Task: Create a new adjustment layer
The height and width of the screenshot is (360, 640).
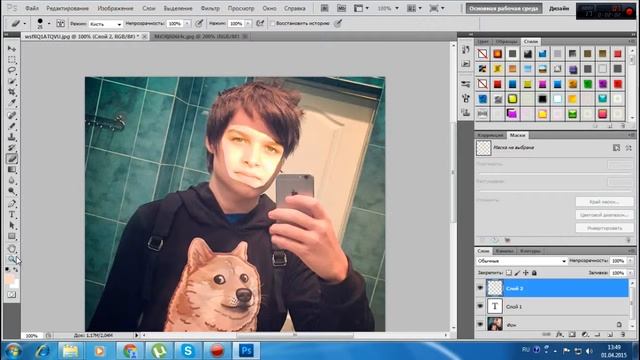Action: tap(585, 335)
